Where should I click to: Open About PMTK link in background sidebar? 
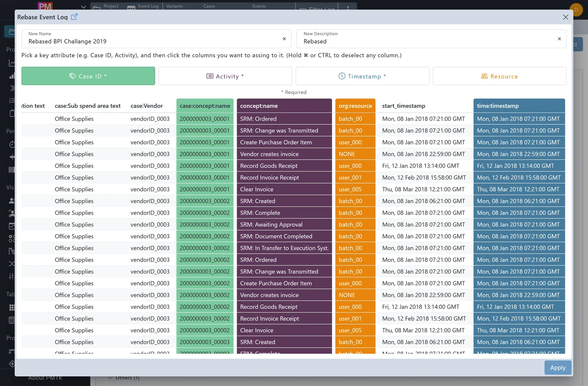[x=45, y=378]
